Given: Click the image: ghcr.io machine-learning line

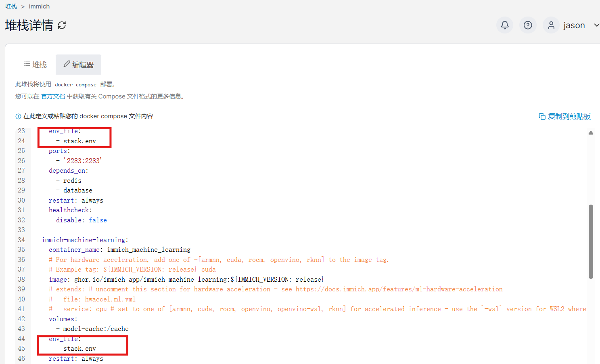Looking at the screenshot, I should point(186,280).
